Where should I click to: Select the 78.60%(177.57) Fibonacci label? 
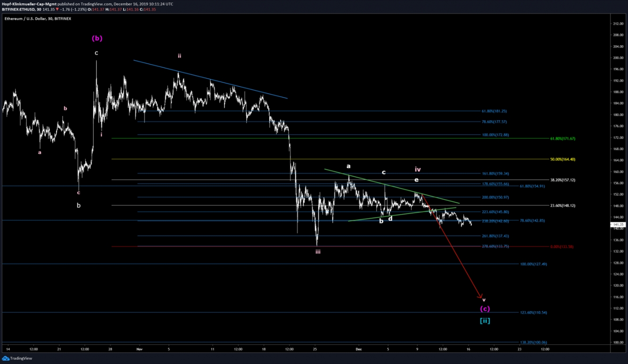click(x=494, y=122)
